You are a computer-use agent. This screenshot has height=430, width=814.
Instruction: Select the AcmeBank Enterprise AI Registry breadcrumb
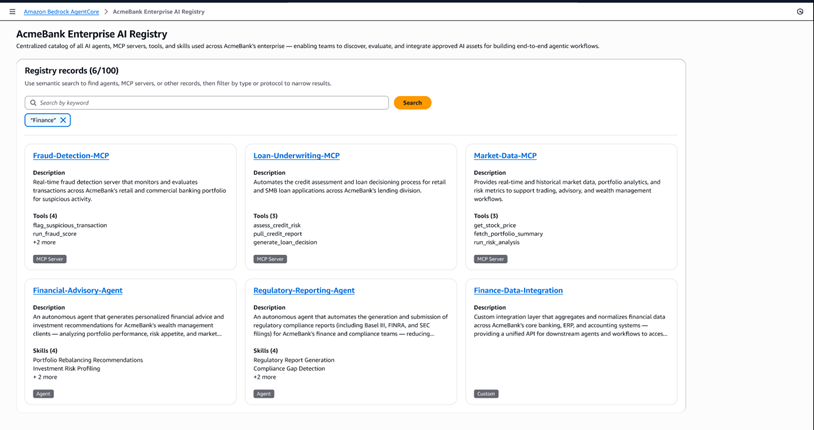(x=158, y=12)
